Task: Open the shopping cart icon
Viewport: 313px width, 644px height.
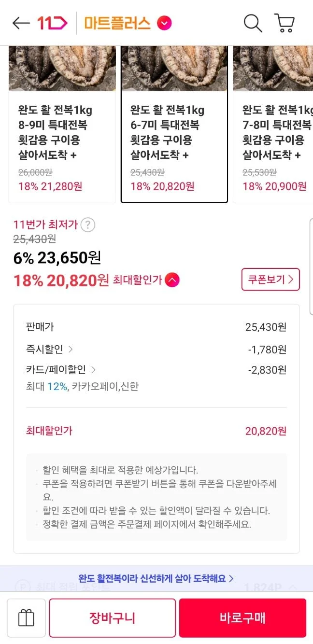Action: tap(285, 23)
